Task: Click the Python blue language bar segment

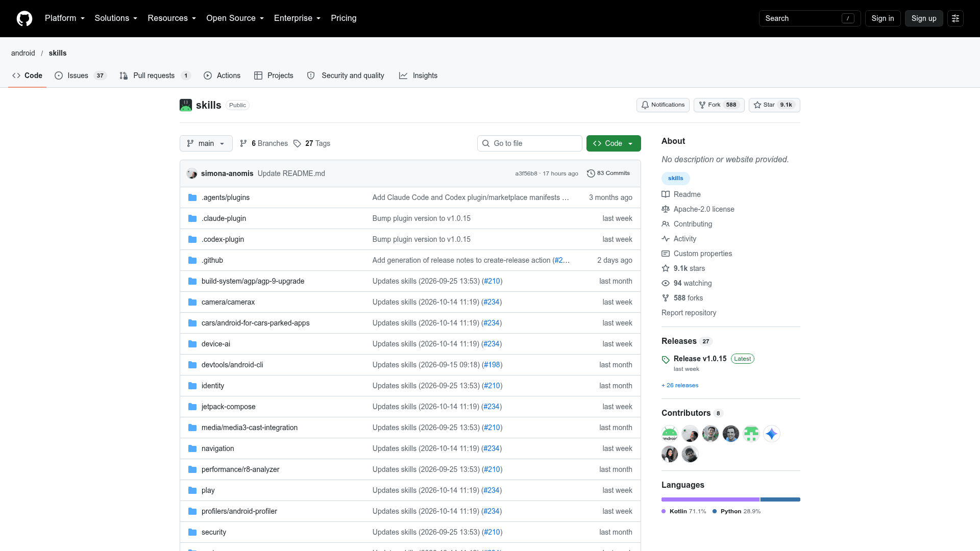Action: (780, 499)
